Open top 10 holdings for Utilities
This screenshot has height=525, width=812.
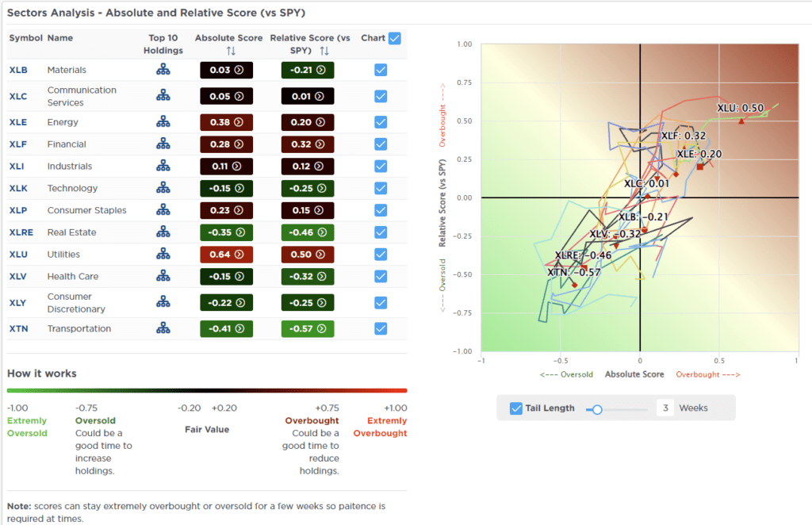pos(163,254)
